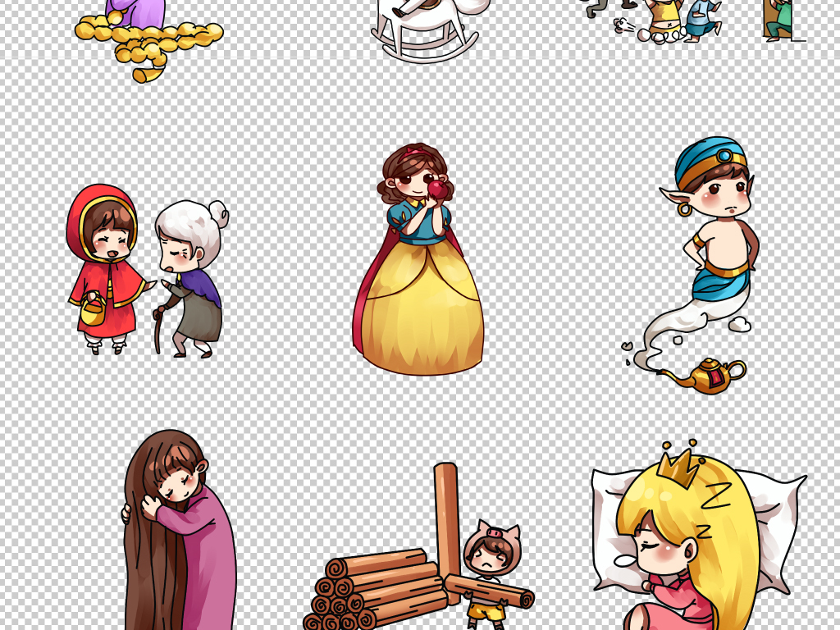Screen dimensions: 840x630
Task: Click the red apple Snow White holds
Action: coord(436,189)
